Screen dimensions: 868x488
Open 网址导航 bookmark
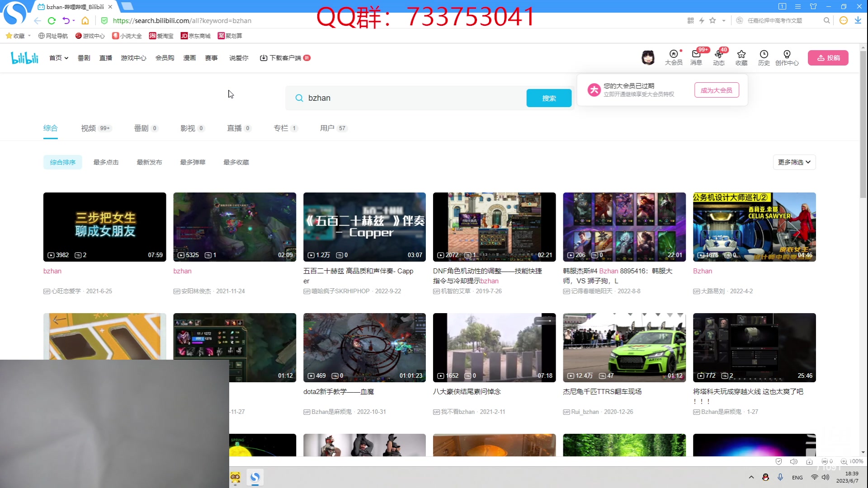pyautogui.click(x=53, y=36)
